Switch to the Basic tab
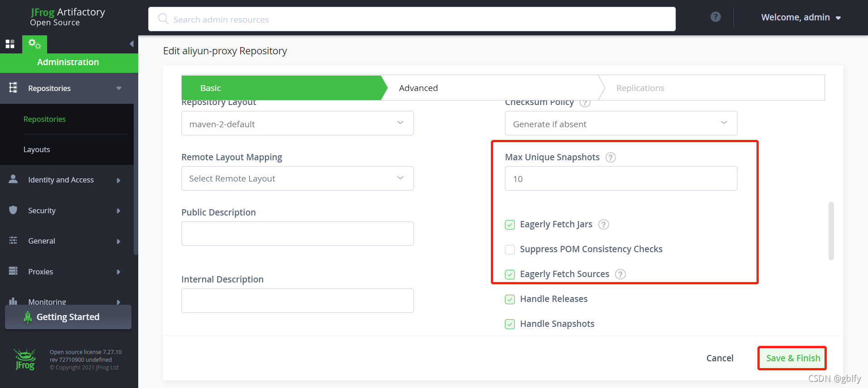868x388 pixels. click(284, 88)
